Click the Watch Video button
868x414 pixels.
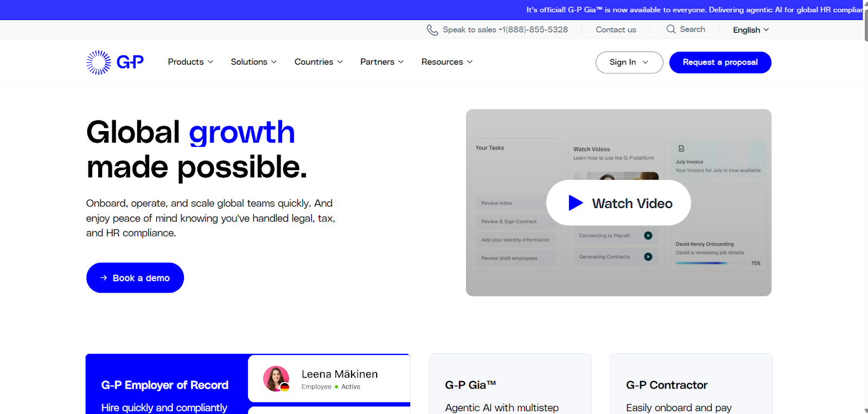618,203
